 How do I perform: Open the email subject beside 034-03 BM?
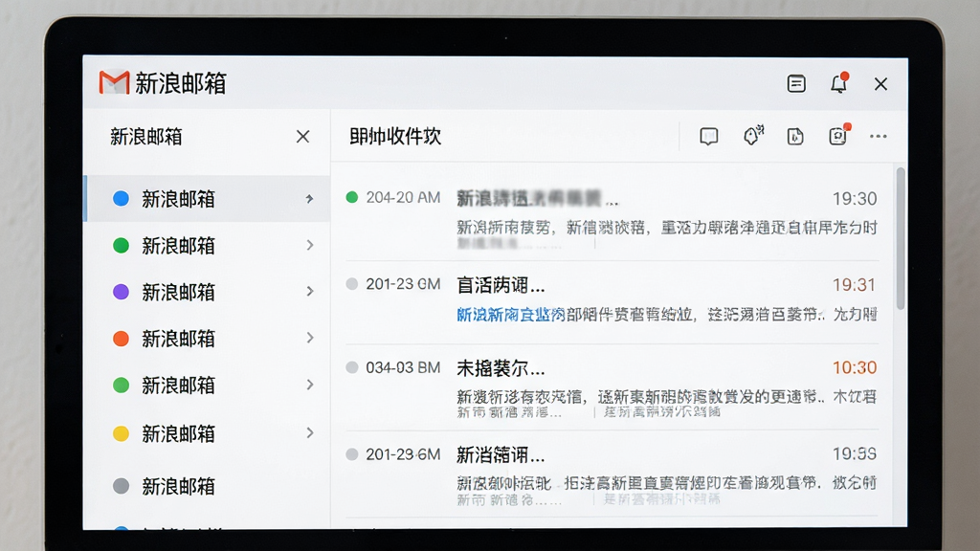pos(501,368)
